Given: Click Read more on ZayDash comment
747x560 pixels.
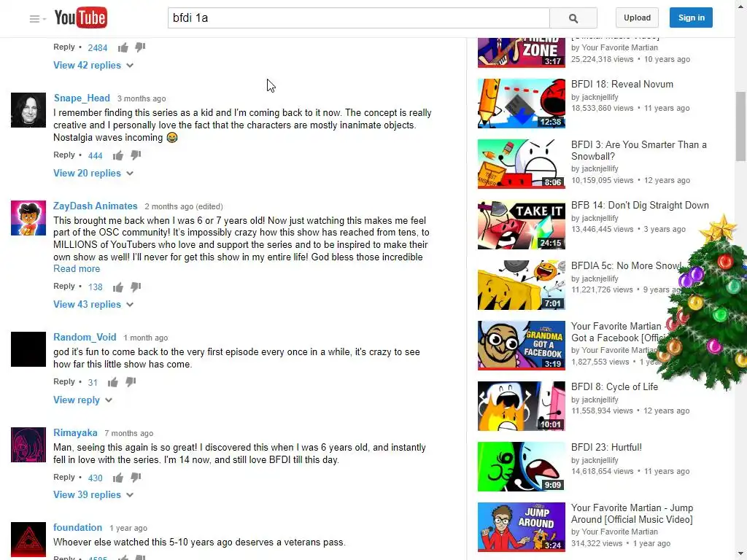Looking at the screenshot, I should (x=77, y=268).
